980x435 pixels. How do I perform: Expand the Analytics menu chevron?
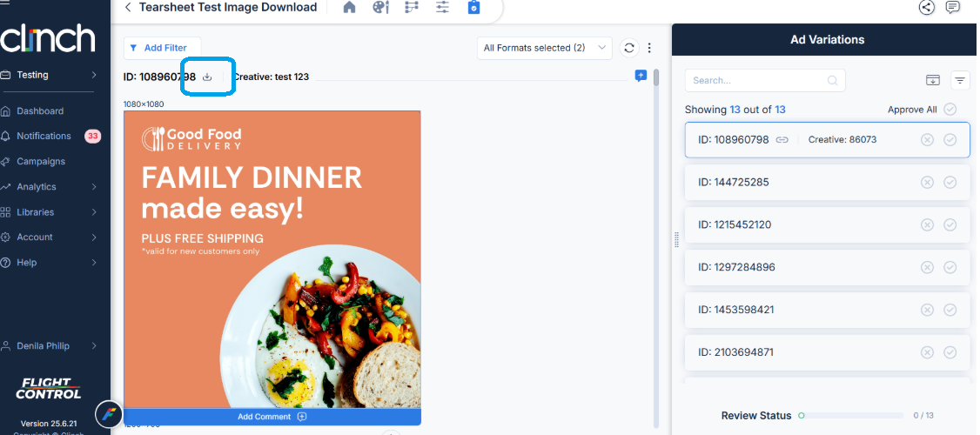click(x=94, y=187)
